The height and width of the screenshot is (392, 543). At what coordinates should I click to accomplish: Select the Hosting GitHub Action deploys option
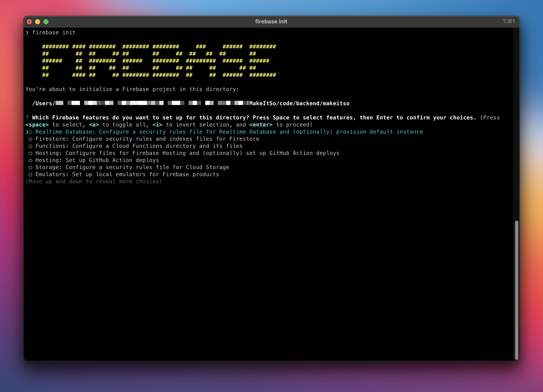tap(31, 160)
